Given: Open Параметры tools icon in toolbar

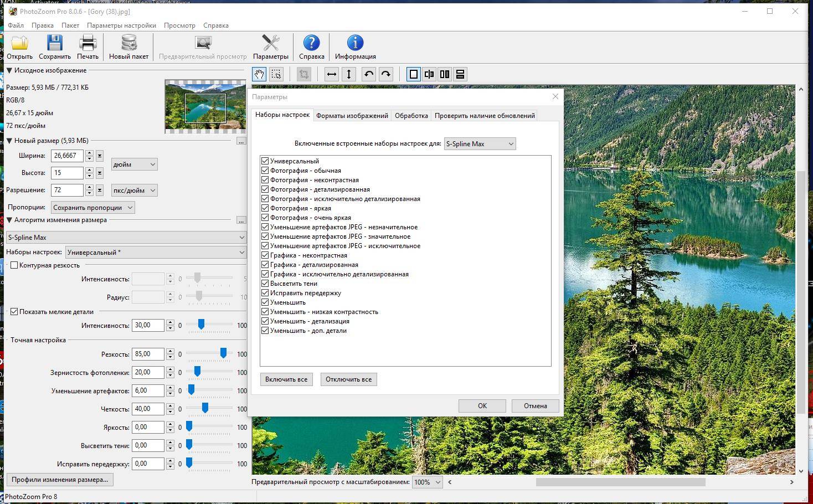Looking at the screenshot, I should coord(270,43).
